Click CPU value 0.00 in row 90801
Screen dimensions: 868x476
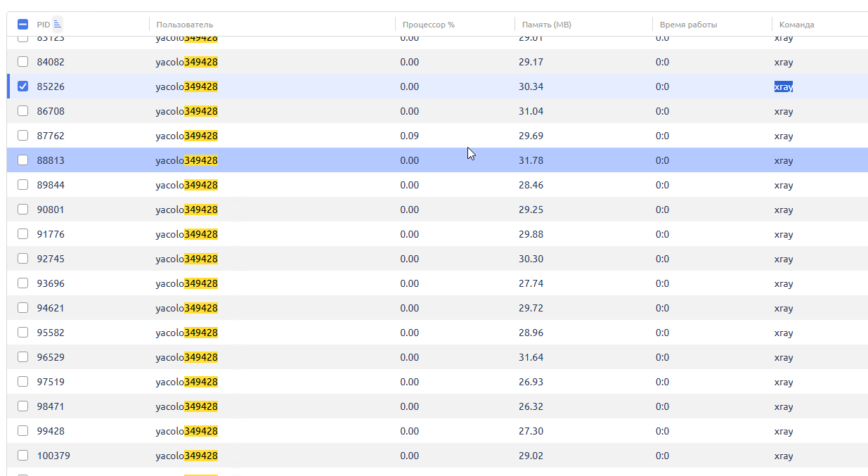410,210
